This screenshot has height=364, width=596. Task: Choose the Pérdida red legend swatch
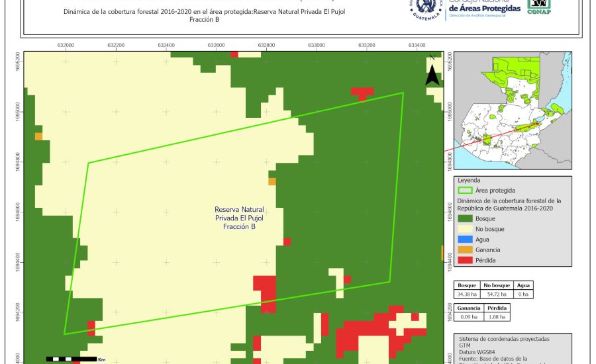coord(466,260)
